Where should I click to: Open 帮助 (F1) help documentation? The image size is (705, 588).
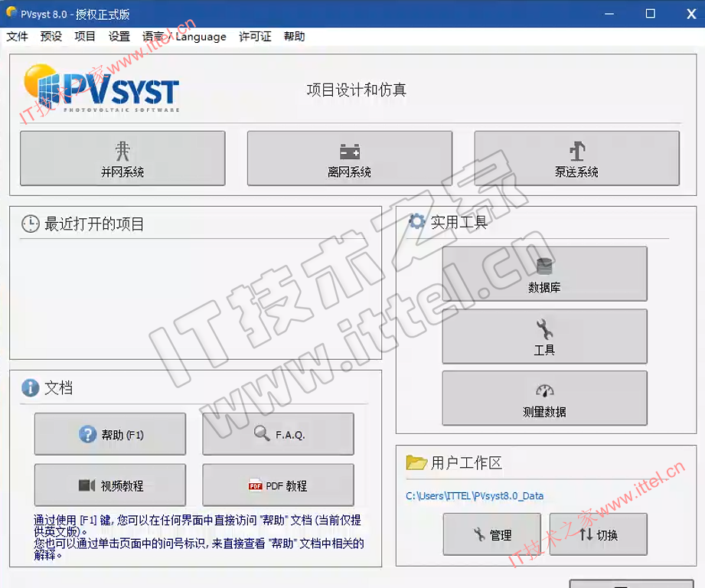(110, 434)
